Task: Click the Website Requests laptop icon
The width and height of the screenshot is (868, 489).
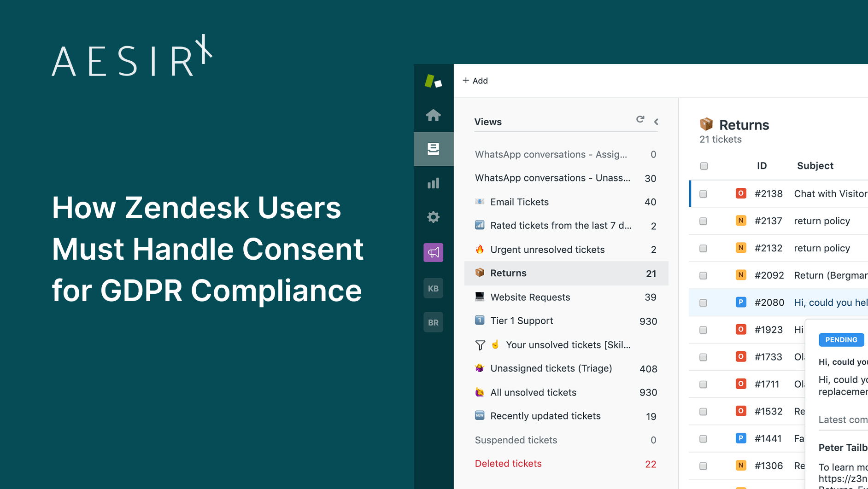Action: click(x=480, y=297)
